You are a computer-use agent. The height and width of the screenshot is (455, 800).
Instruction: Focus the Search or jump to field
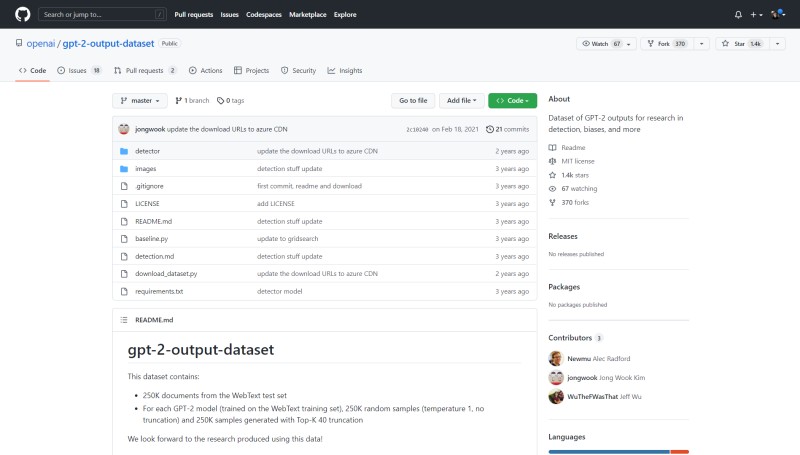click(x=102, y=14)
